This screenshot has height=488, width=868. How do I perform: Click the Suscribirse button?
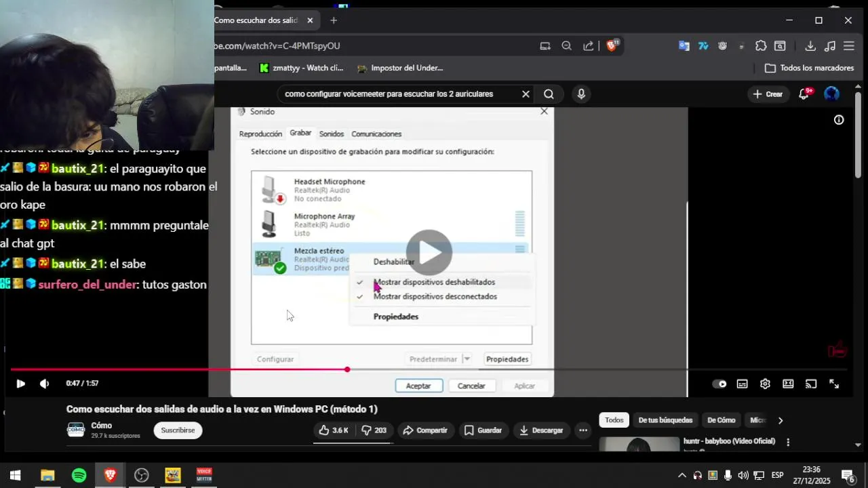coord(178,430)
